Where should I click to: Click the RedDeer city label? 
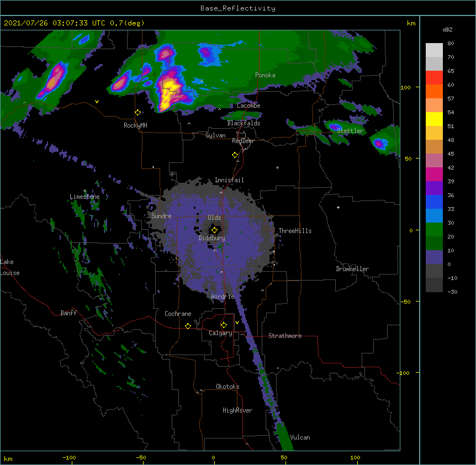[x=243, y=141]
